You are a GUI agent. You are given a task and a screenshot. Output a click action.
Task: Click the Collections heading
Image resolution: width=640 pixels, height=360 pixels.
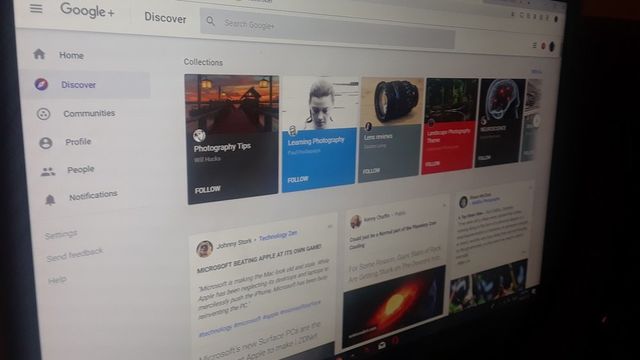(x=203, y=62)
